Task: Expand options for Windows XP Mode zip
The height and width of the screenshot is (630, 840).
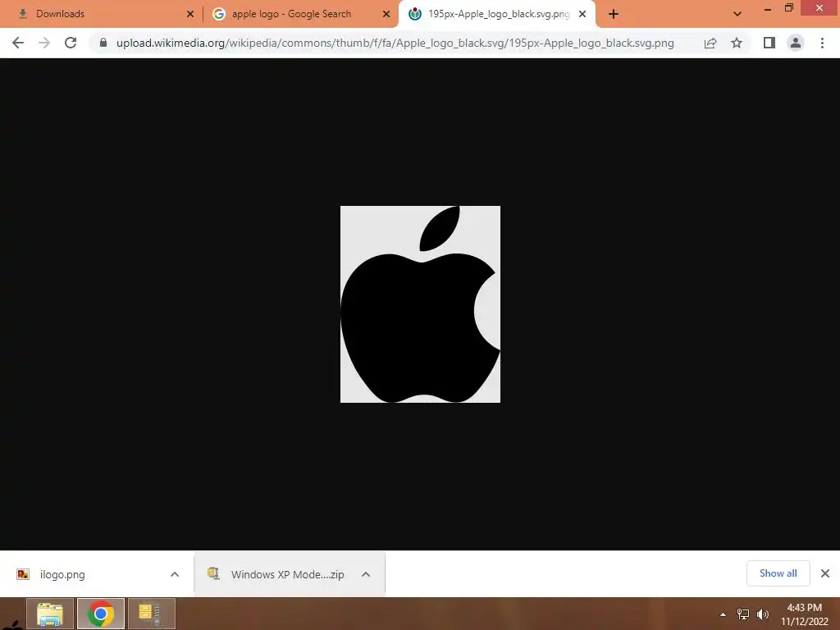Action: click(x=366, y=574)
